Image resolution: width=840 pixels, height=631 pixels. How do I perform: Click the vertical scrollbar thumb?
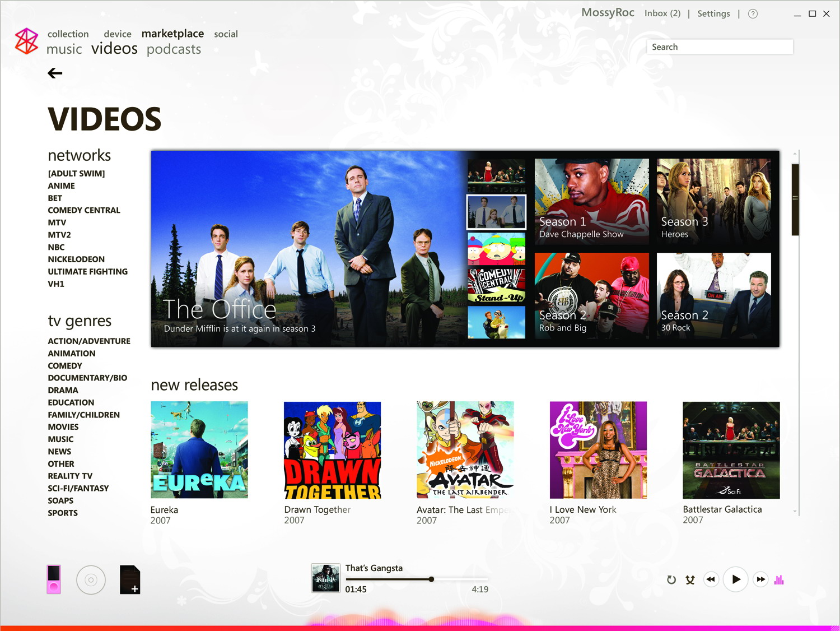tap(795, 199)
